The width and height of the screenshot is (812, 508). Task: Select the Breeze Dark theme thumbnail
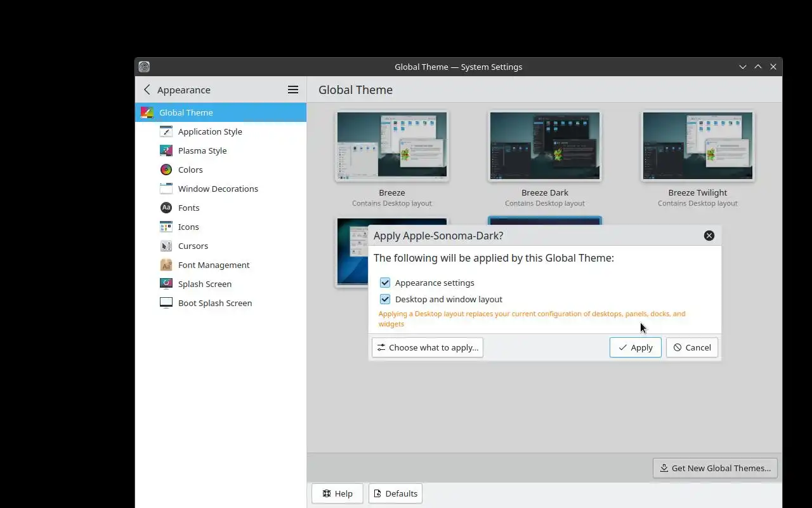545,146
